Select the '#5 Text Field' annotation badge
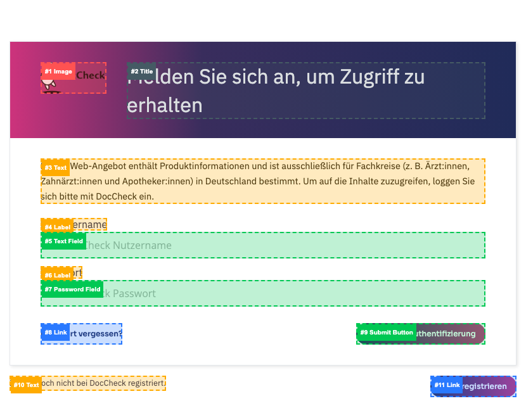526x420 pixels. coord(63,241)
